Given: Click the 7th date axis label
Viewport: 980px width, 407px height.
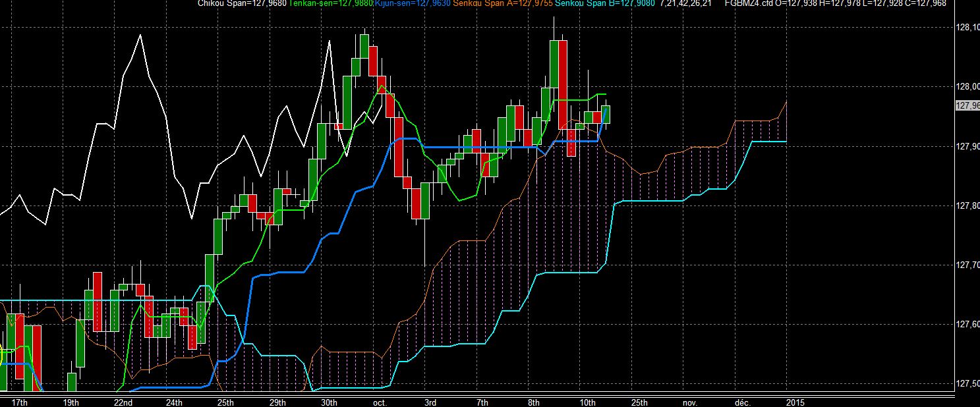Looking at the screenshot, I should 482,402.
